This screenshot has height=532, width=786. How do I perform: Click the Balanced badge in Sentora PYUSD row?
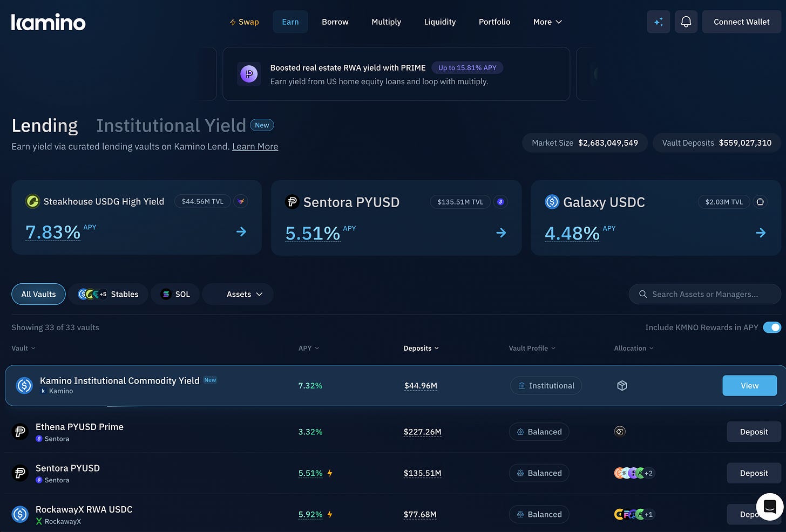(x=539, y=473)
